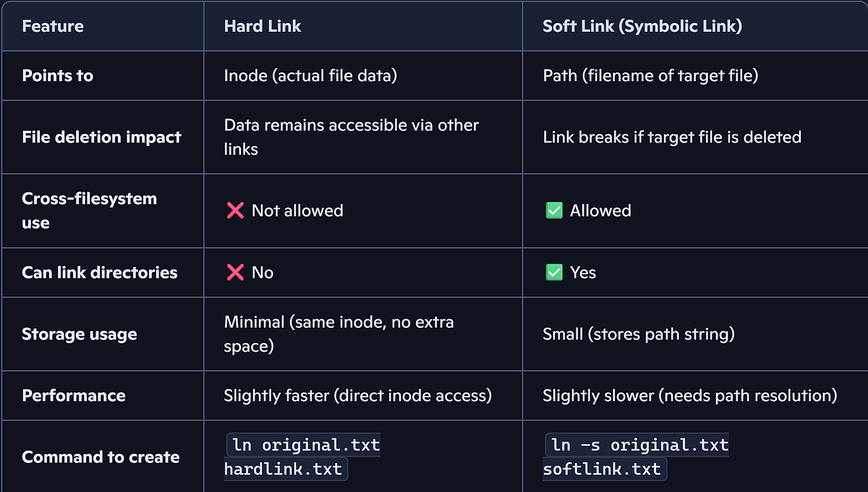Click Slightly faster (direct inode access) text
This screenshot has height=492, width=868.
coord(358,395)
